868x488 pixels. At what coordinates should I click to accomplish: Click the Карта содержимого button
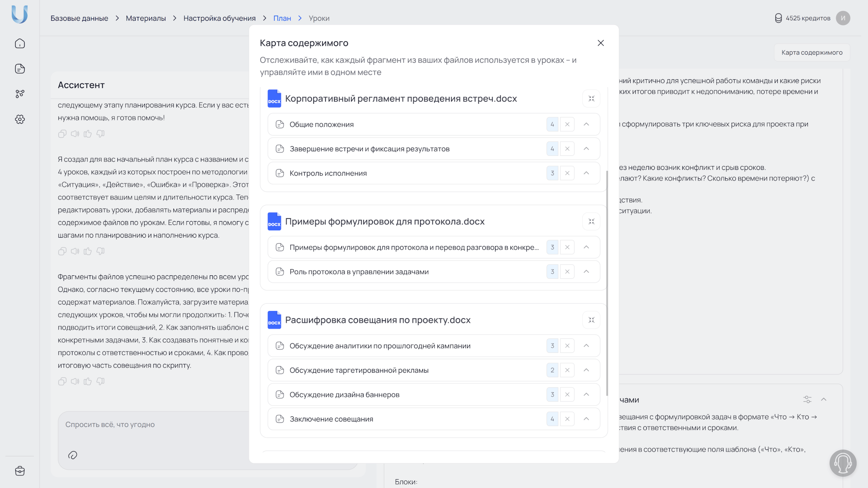click(x=812, y=53)
